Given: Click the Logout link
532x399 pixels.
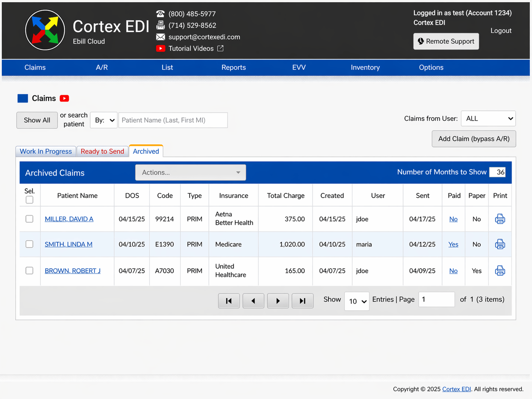Looking at the screenshot, I should 501,31.
